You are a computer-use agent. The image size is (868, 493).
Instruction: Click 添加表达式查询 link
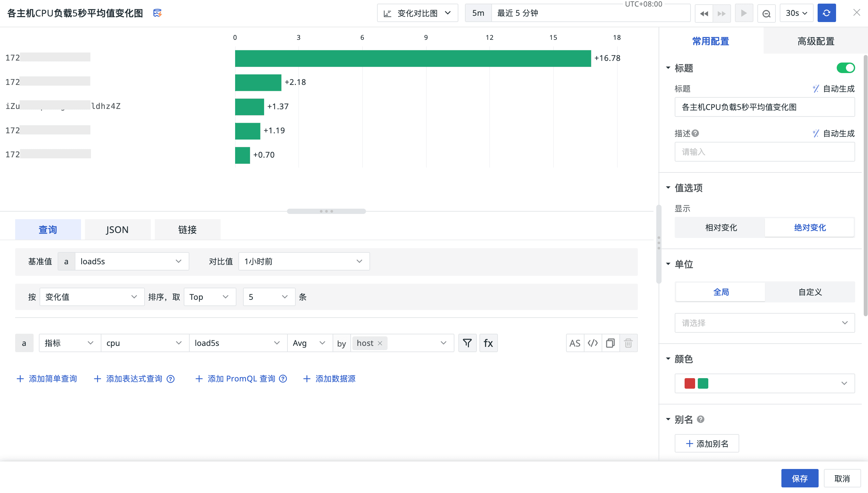coord(134,378)
